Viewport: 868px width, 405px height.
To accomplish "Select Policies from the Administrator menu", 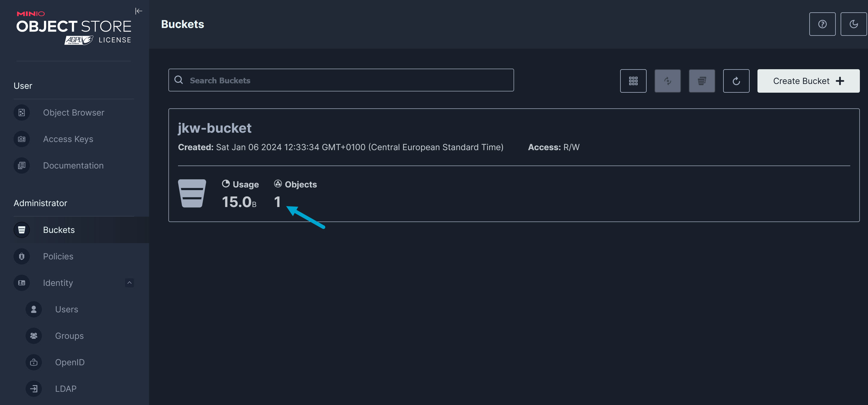I will pos(58,256).
